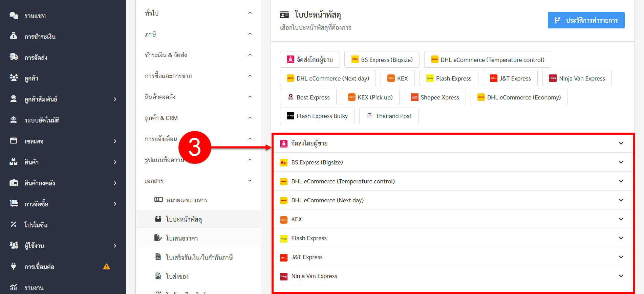Image resolution: width=644 pixels, height=294 pixels.
Task: Click the ใบปะหน้าพัสดุ page header card icon
Action: (284, 15)
